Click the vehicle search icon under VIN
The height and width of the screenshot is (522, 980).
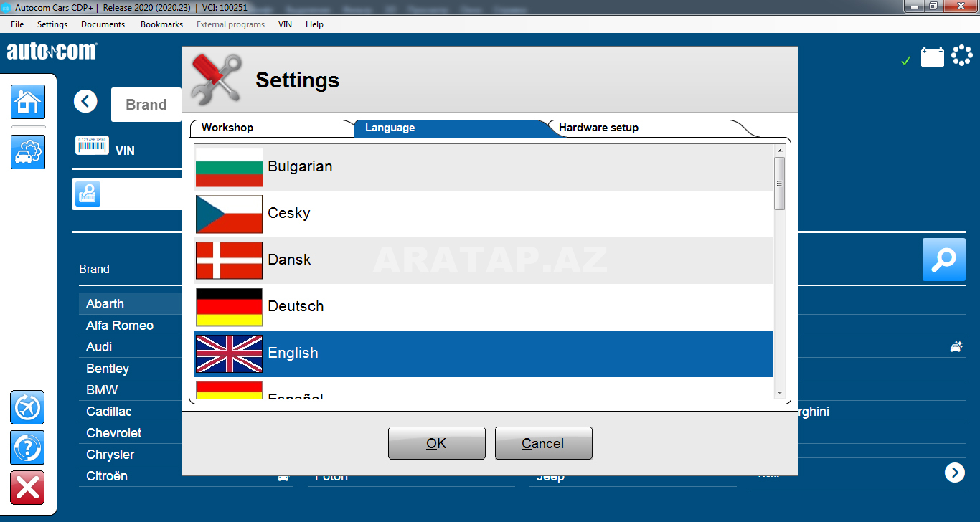pos(88,194)
